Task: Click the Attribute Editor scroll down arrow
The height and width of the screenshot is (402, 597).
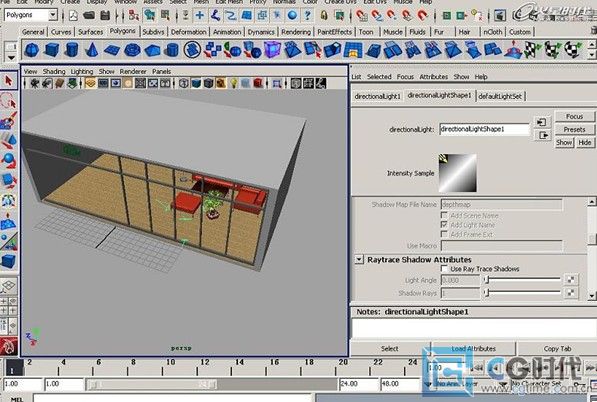Action: pyautogui.click(x=591, y=295)
